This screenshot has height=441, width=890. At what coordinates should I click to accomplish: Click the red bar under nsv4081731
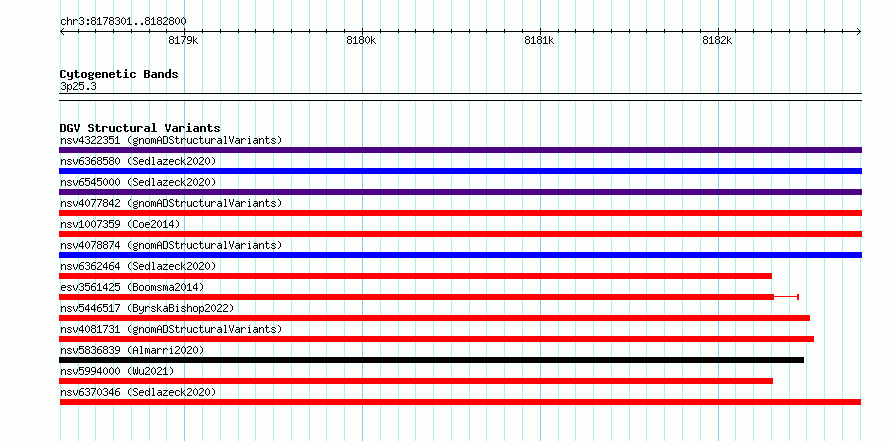[436, 339]
